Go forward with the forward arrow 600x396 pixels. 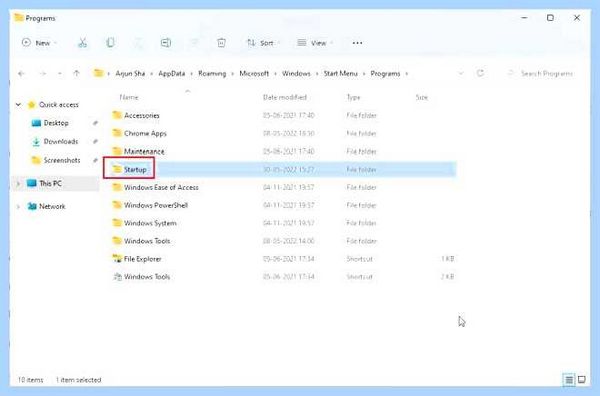click(43, 73)
